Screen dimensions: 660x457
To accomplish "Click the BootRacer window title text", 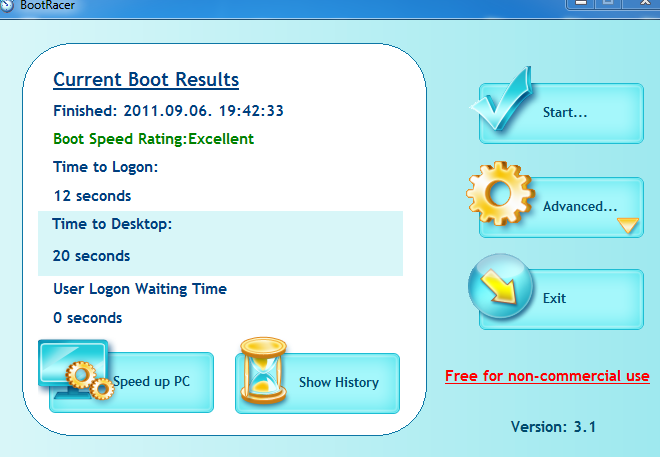I will click(48, 5).
